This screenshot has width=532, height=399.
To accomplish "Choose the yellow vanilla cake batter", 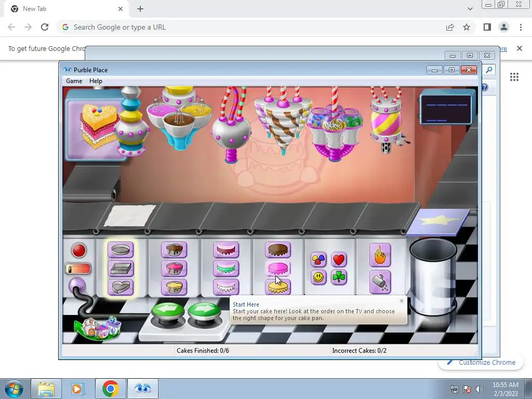I will 174,287.
